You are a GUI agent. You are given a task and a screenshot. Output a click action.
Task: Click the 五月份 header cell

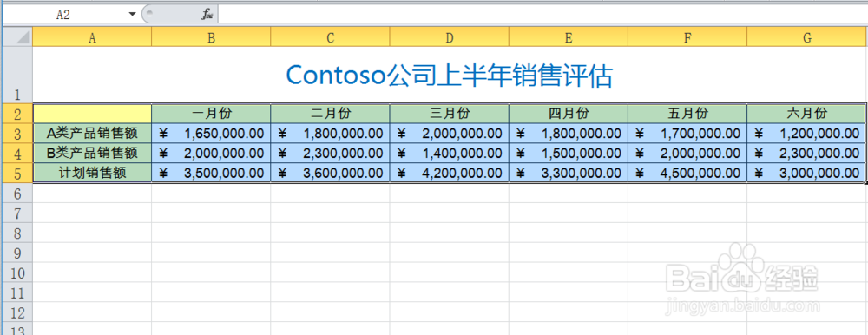[687, 114]
